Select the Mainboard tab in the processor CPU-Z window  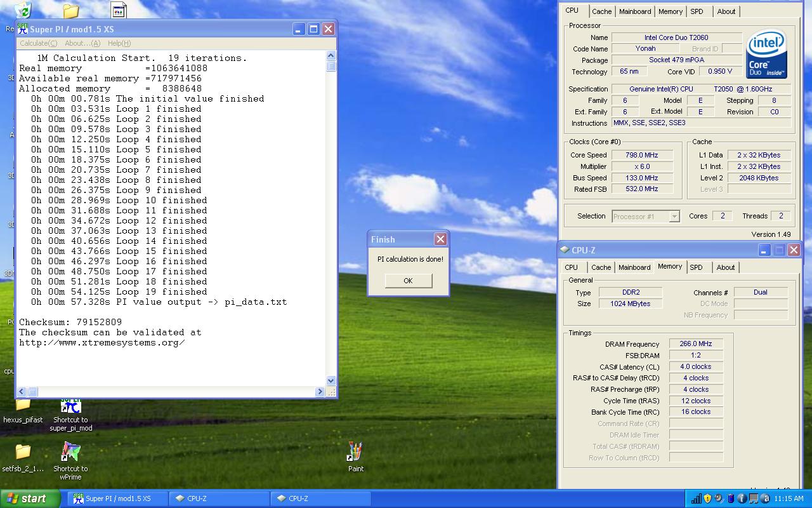pyautogui.click(x=635, y=11)
